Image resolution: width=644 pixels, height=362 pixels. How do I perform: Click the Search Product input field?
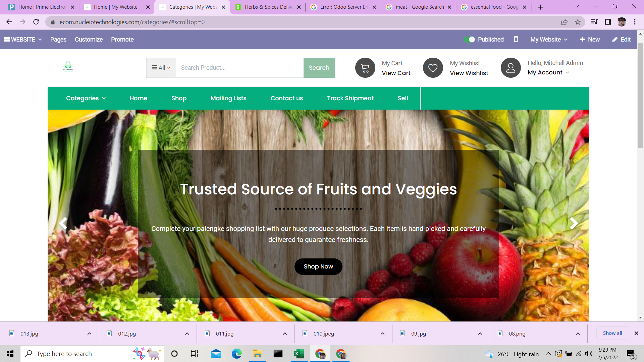(239, 68)
